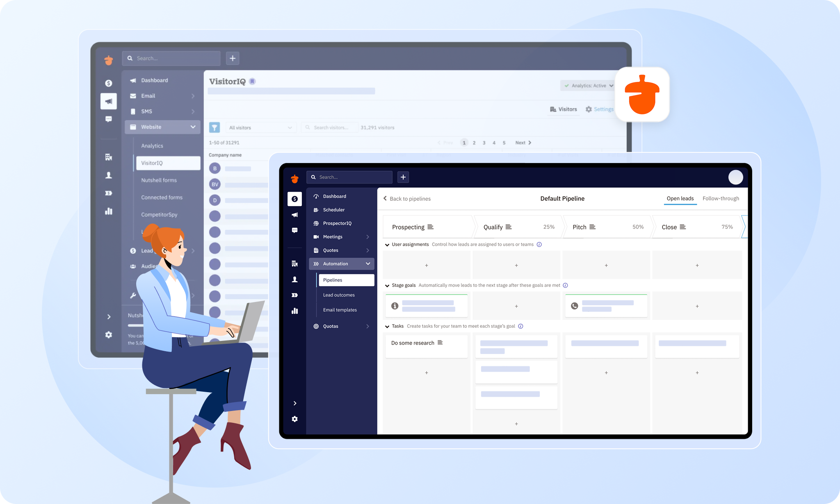Switch to the Follow-through tab
Screen dimensions: 840x504
click(721, 198)
